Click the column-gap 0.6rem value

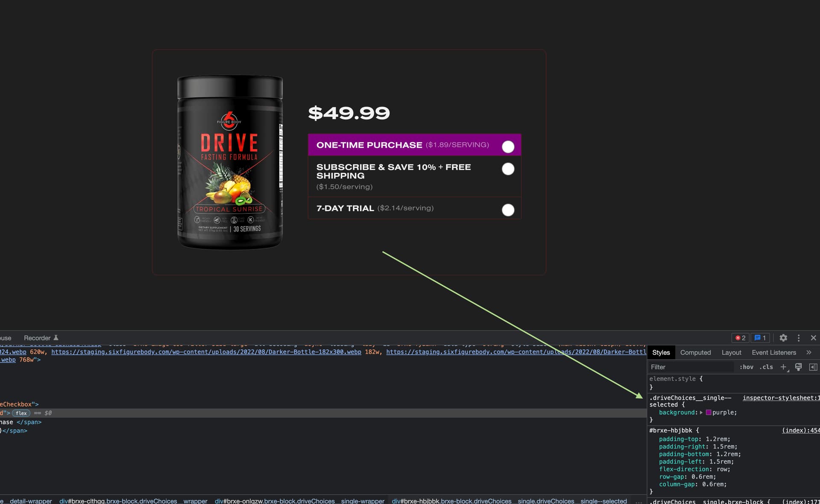(712, 484)
